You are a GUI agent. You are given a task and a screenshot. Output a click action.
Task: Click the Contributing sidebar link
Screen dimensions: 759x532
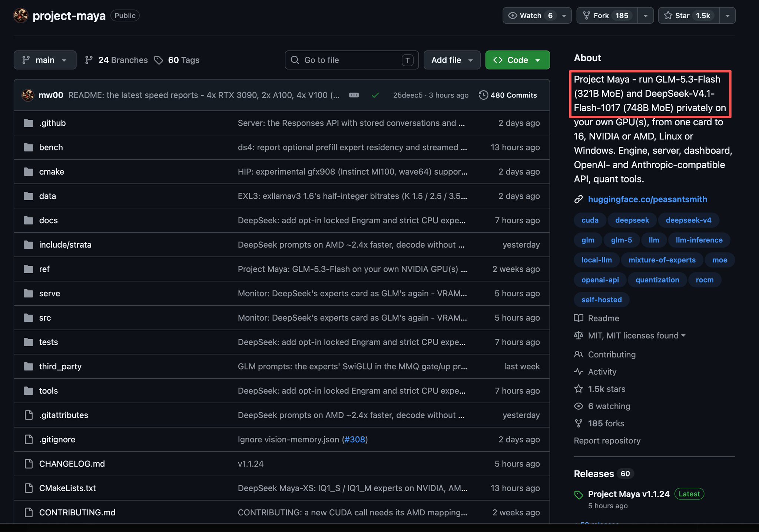(x=612, y=354)
